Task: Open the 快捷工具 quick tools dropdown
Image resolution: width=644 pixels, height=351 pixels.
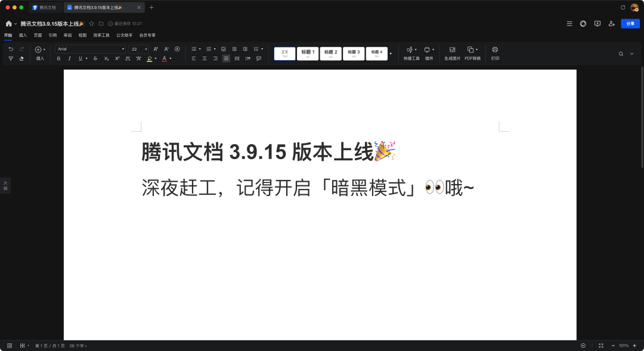Action: (x=411, y=54)
